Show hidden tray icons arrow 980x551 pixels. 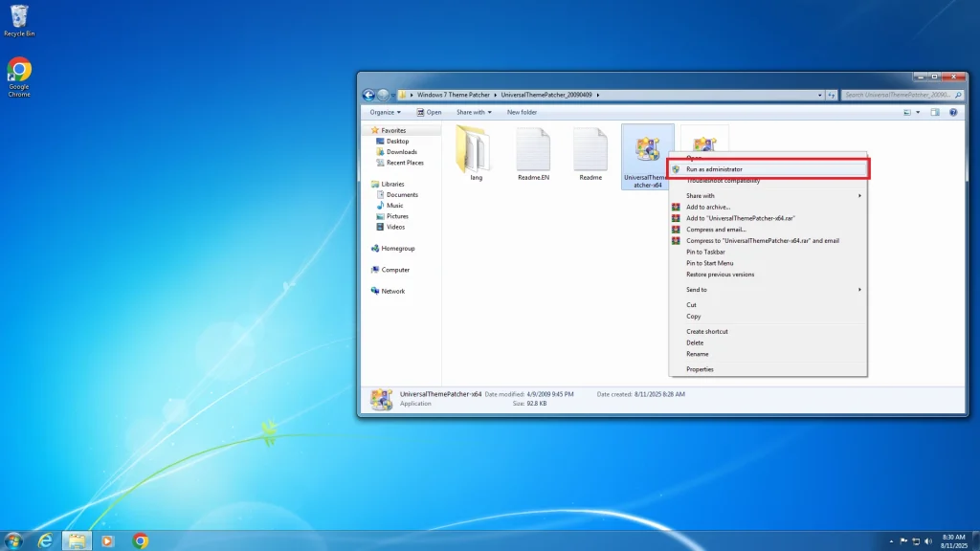click(x=891, y=541)
